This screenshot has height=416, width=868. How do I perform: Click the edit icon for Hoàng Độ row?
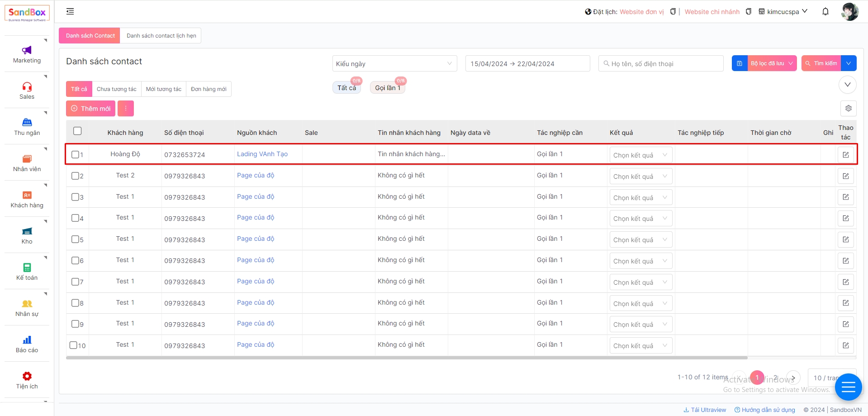point(845,155)
